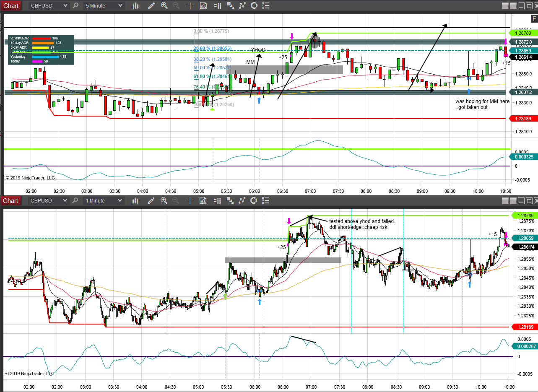The width and height of the screenshot is (538, 392).
Task: Click the 20 day ADR row in legend
Action: 41,38
